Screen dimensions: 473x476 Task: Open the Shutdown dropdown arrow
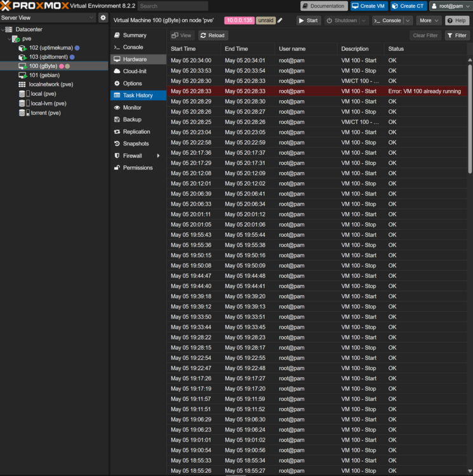(x=363, y=20)
